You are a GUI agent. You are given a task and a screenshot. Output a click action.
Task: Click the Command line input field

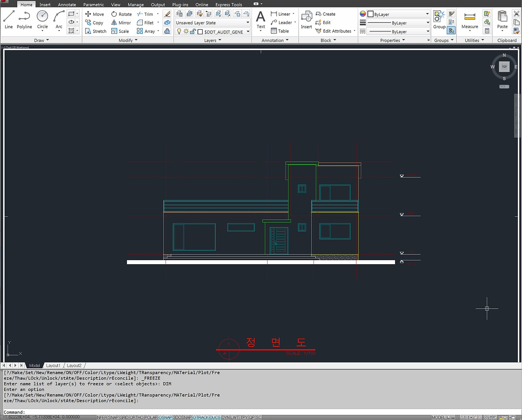pyautogui.click(x=261, y=412)
